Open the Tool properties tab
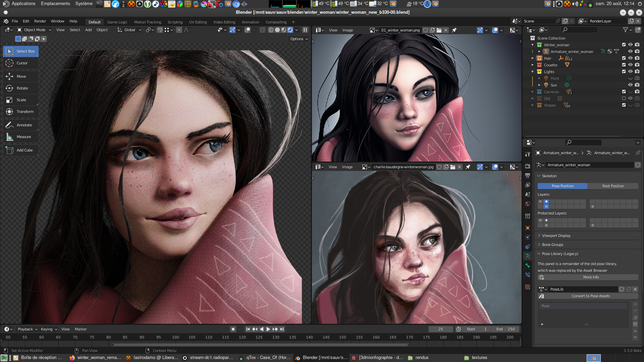The width and height of the screenshot is (644, 362). (x=528, y=154)
